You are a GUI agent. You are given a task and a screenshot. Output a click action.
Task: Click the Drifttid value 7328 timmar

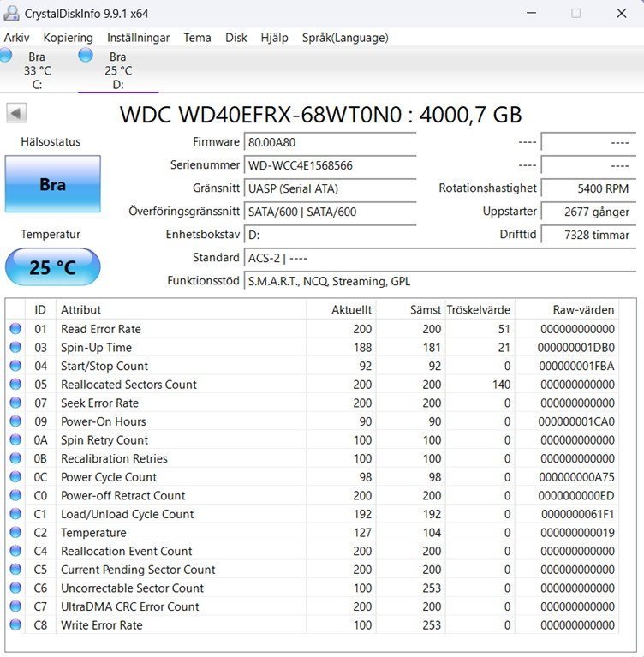588,235
